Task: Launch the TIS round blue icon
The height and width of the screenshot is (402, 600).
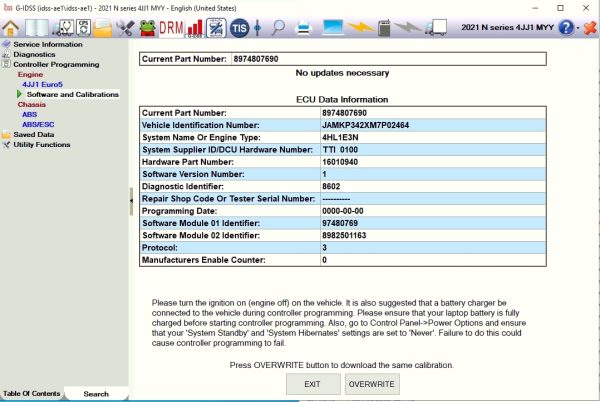Action: (x=239, y=28)
